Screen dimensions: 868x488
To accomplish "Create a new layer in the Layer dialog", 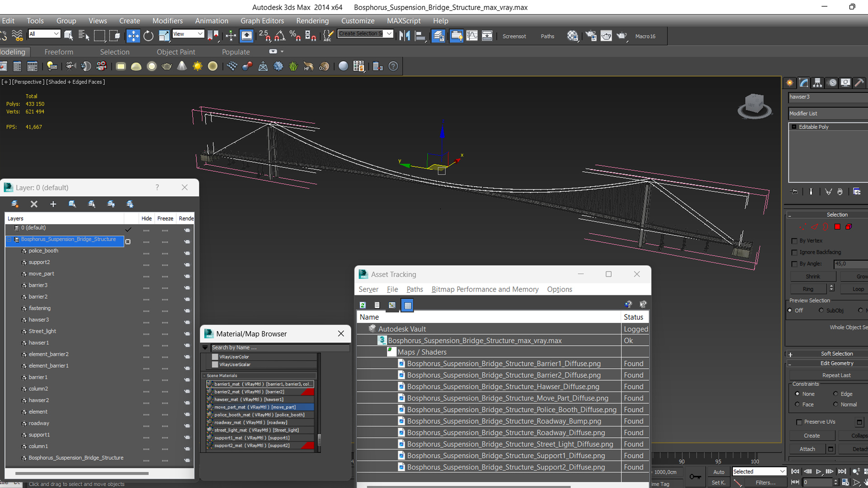I will coord(14,204).
